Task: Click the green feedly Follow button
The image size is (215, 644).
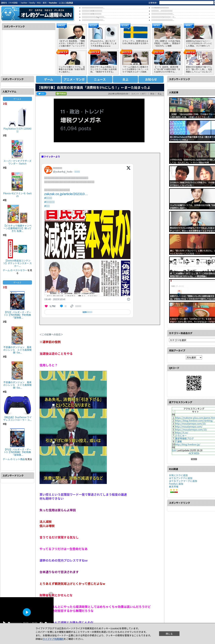Action: pyautogui.click(x=61, y=93)
